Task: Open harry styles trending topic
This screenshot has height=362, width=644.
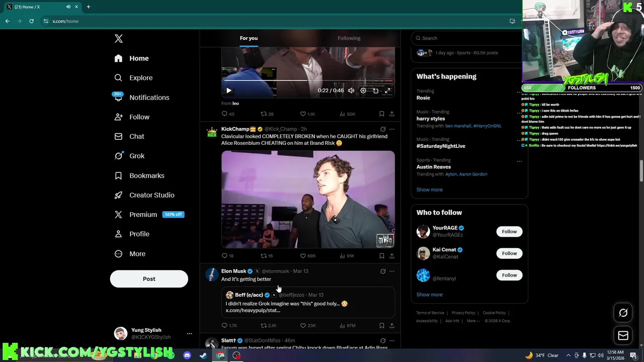Action: pos(431,119)
